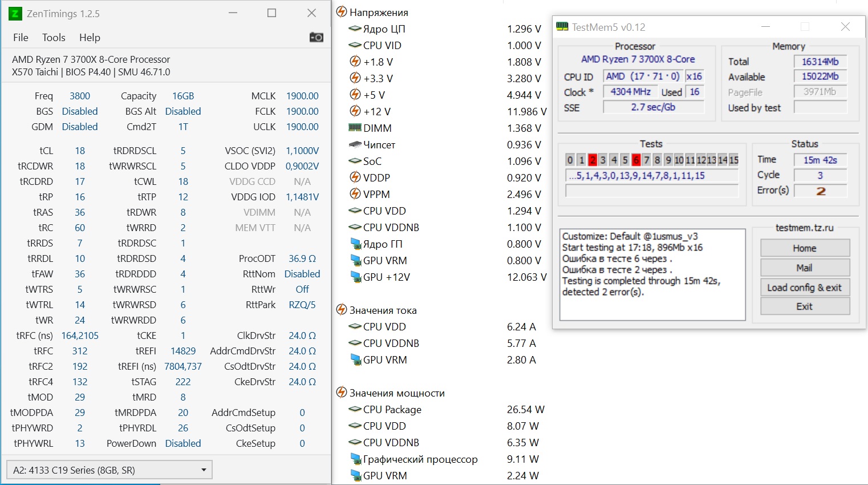Viewport: 868px width, 485px height.
Task: Click the TestMem5 log text box
Action: point(653,274)
